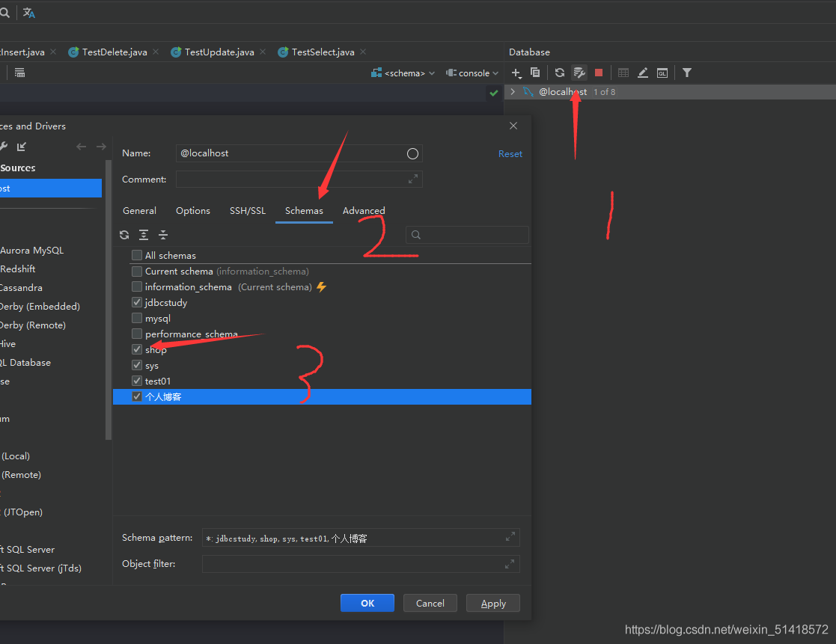Open the Advanced tab
836x644 pixels.
tap(364, 210)
